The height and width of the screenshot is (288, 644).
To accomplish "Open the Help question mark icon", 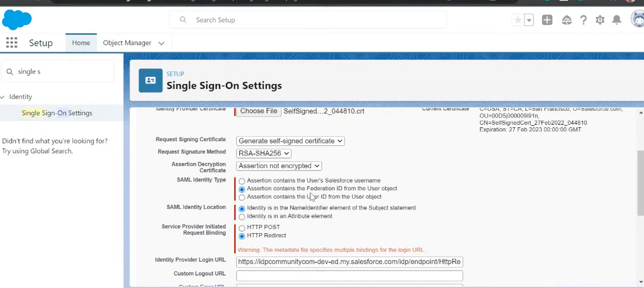I will [x=583, y=20].
